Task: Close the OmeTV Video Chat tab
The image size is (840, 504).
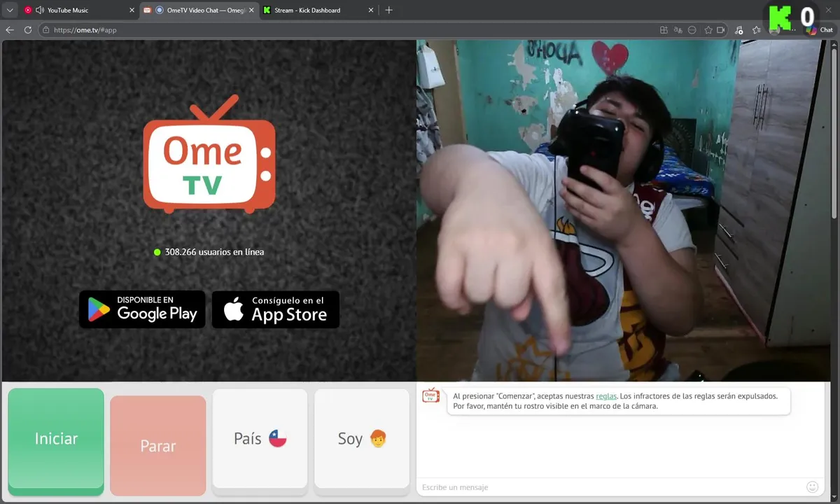Action: (x=252, y=10)
